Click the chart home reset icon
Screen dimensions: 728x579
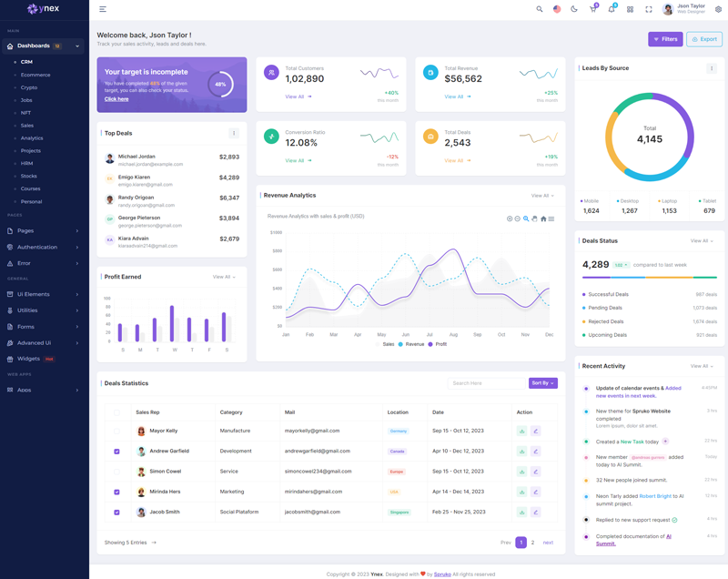click(x=543, y=218)
